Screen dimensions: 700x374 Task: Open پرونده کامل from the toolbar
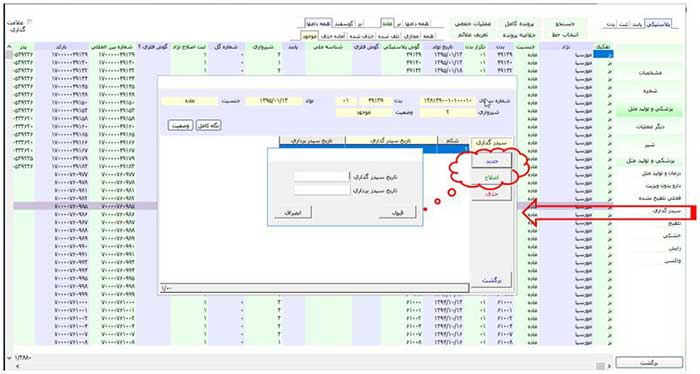(x=519, y=24)
